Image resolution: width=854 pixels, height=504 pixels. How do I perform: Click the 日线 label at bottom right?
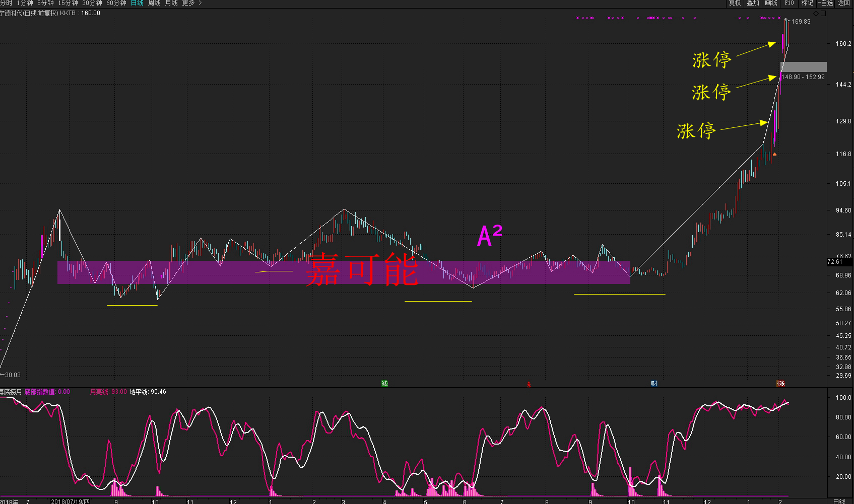pos(839,501)
